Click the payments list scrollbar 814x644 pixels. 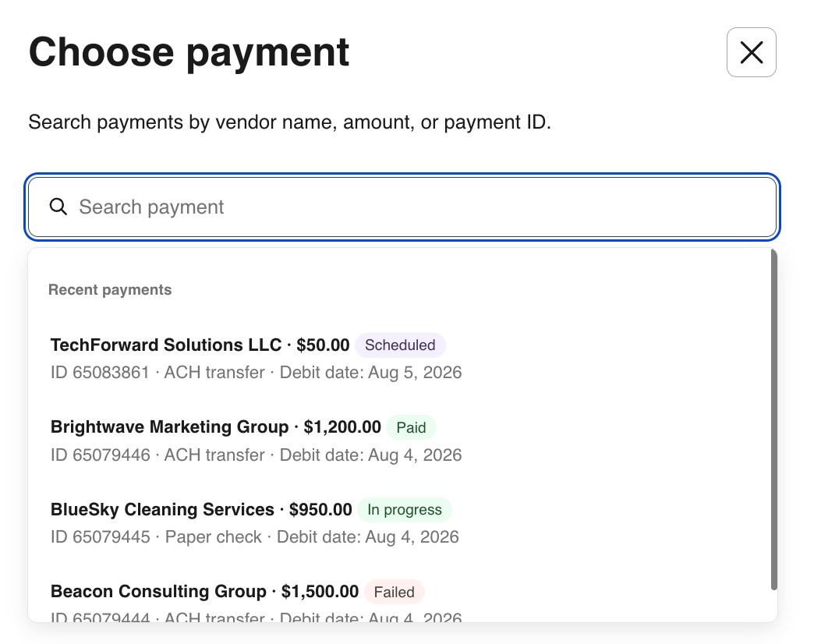point(773,419)
